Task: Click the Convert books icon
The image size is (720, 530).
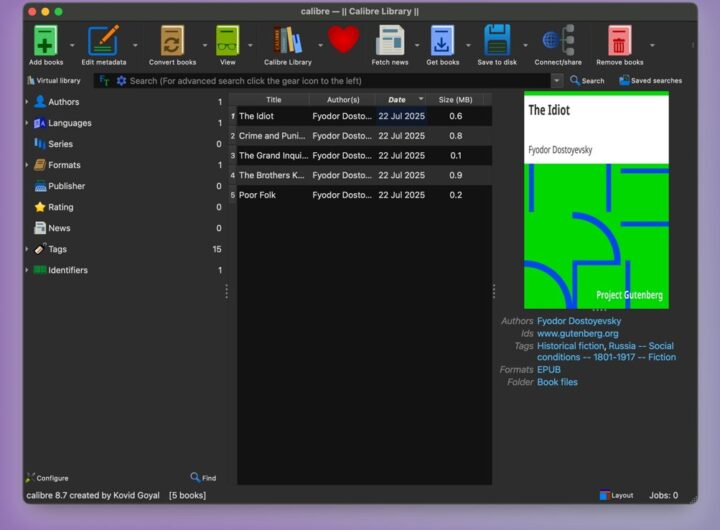Action: point(172,40)
